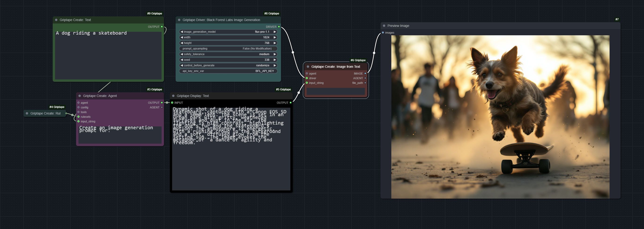Screen dimensions: 644x229
Task: Open the safety_tolerance medium dropdown
Action: [228, 54]
